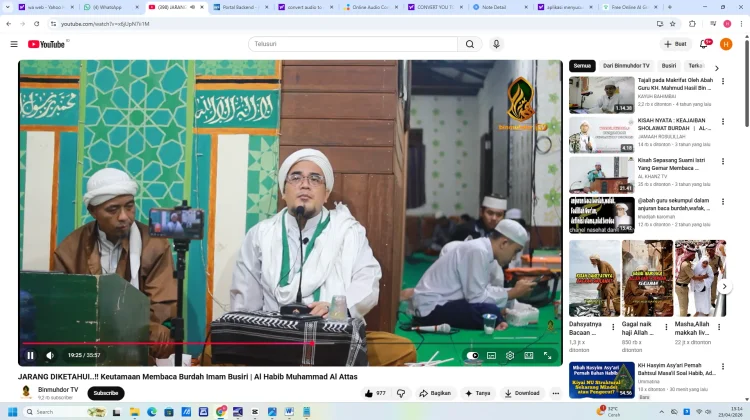Open the tab search dropdown
The width and height of the screenshot is (750, 420).
tap(7, 7)
